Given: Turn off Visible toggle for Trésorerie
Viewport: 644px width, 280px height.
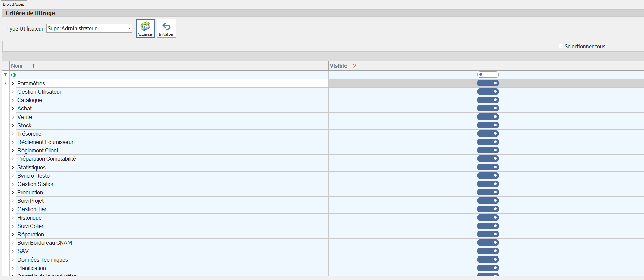Looking at the screenshot, I should tap(488, 134).
